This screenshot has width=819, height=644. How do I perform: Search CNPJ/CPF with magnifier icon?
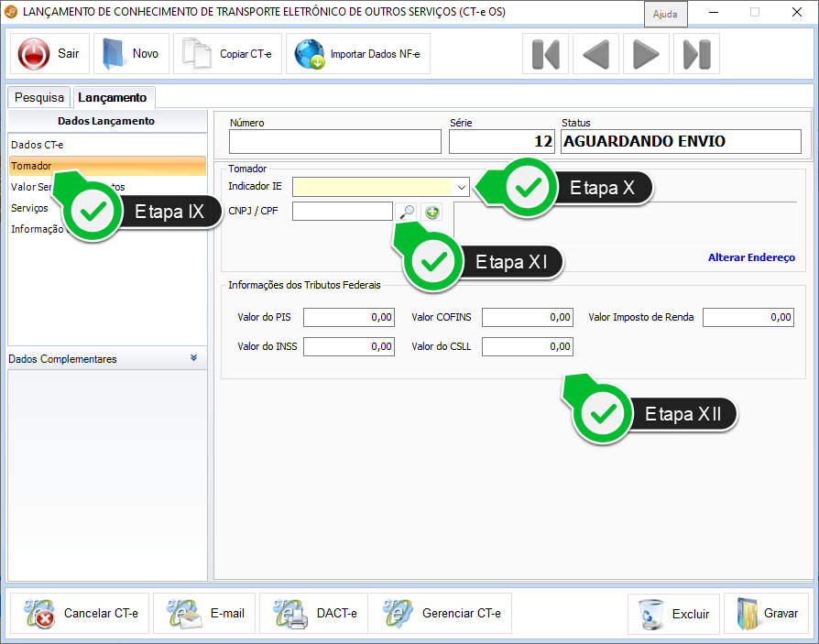407,212
